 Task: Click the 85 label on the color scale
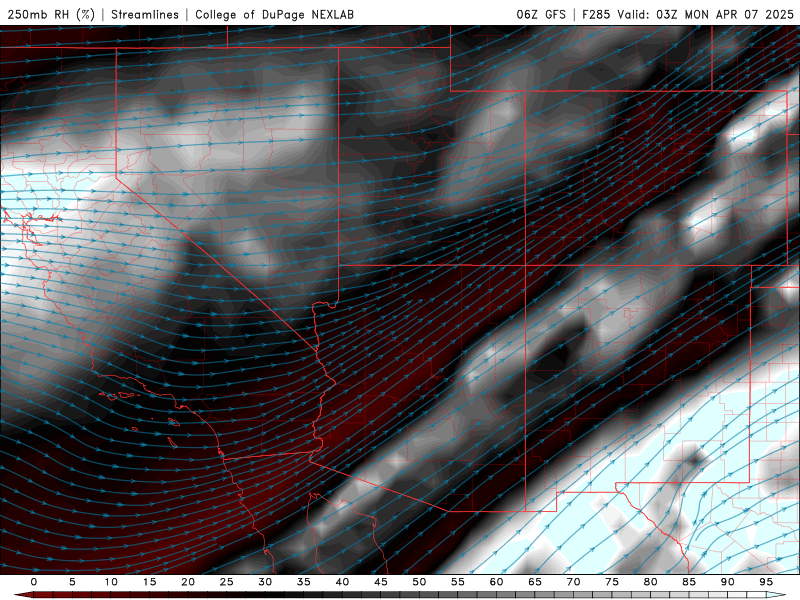tap(689, 582)
